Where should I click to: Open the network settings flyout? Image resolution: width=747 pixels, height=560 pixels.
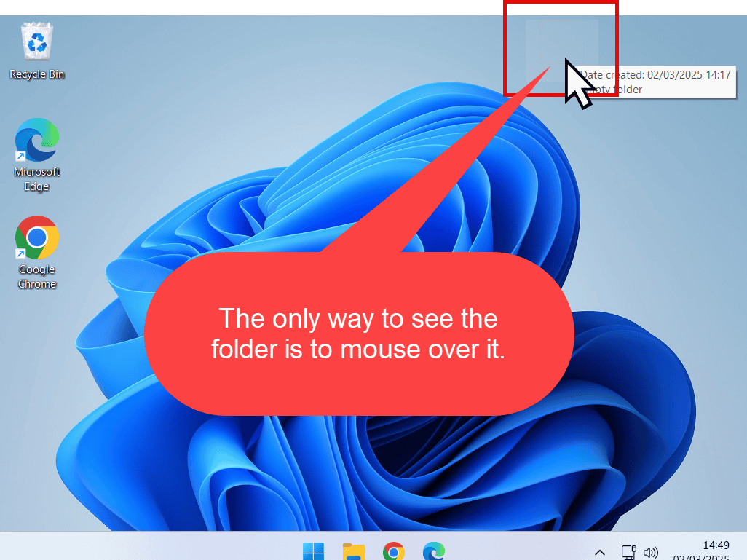pyautogui.click(x=627, y=551)
